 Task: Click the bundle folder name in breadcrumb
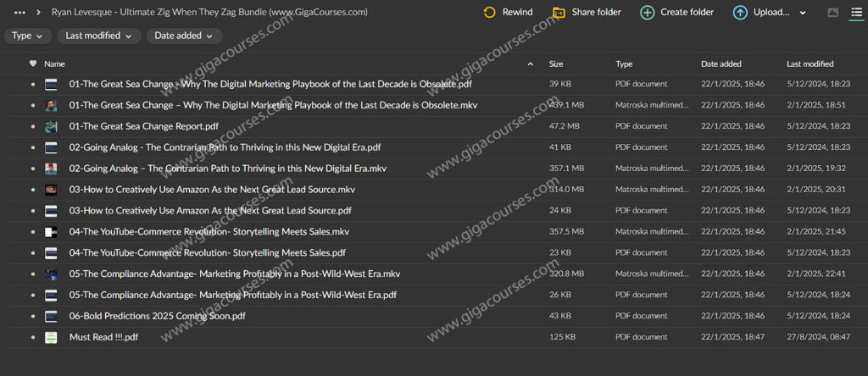point(209,13)
